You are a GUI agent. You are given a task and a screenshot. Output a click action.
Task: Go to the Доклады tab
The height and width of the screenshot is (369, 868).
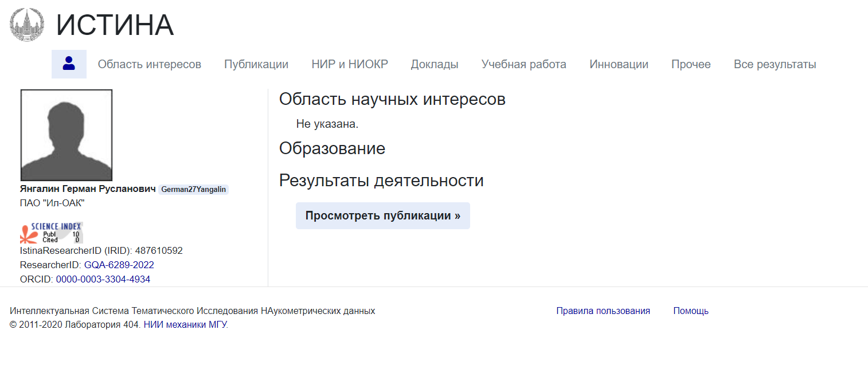point(435,64)
